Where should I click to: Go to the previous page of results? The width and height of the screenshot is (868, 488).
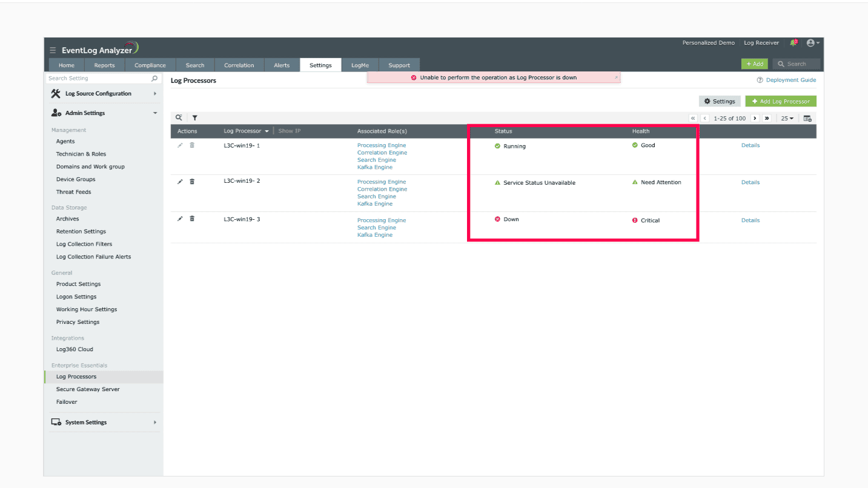(705, 118)
